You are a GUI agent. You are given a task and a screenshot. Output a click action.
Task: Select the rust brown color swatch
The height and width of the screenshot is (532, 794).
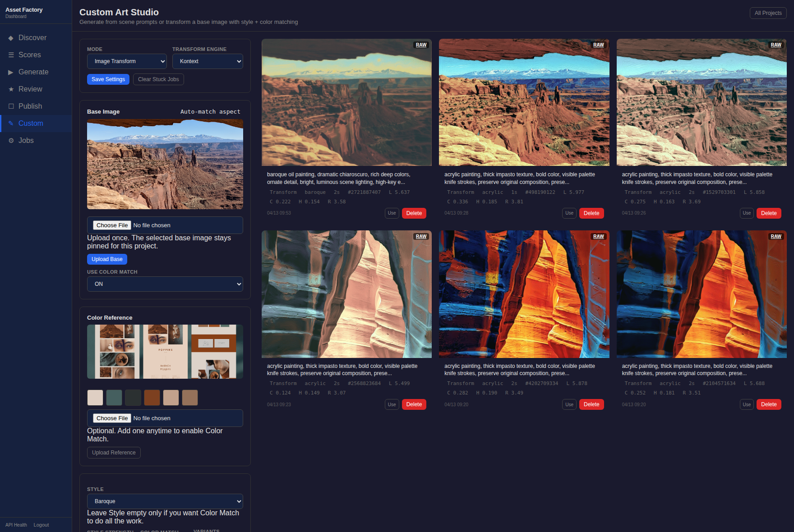coord(152,398)
